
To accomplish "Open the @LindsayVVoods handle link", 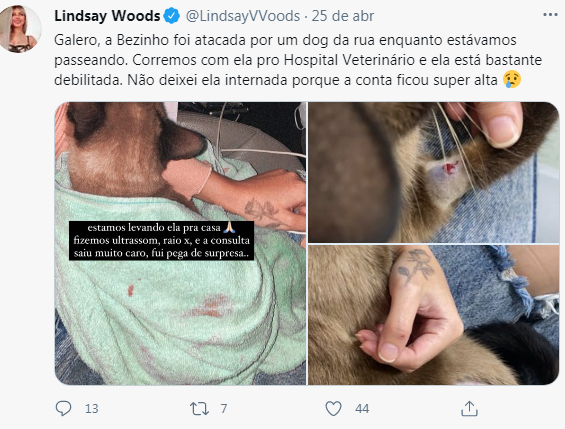I will 243,16.
